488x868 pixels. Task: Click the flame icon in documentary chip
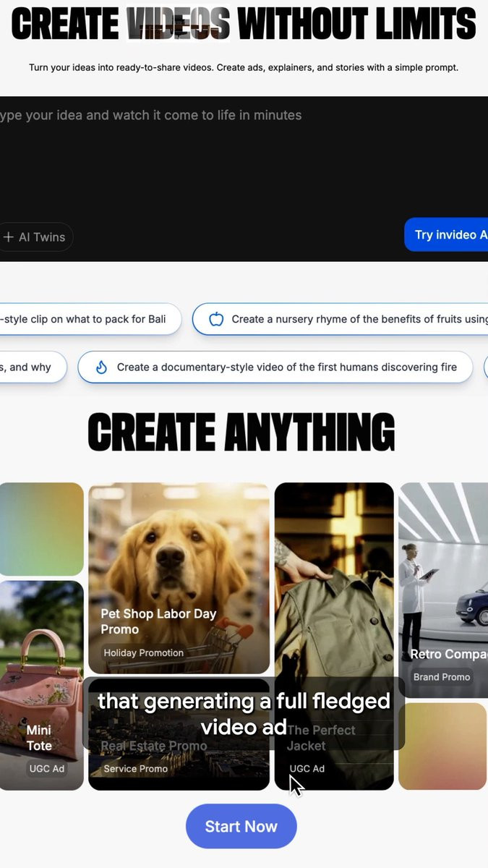point(102,367)
